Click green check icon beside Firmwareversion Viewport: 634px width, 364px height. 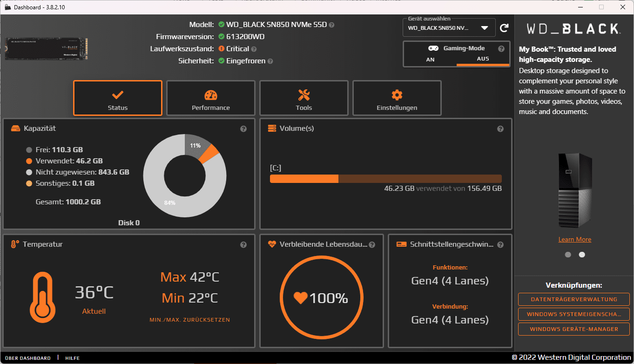point(222,37)
